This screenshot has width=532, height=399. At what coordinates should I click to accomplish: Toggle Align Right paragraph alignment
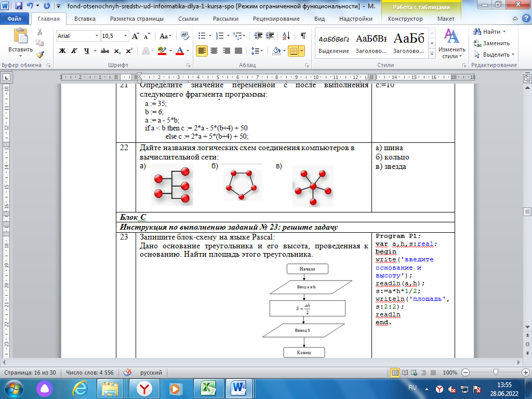227,51
